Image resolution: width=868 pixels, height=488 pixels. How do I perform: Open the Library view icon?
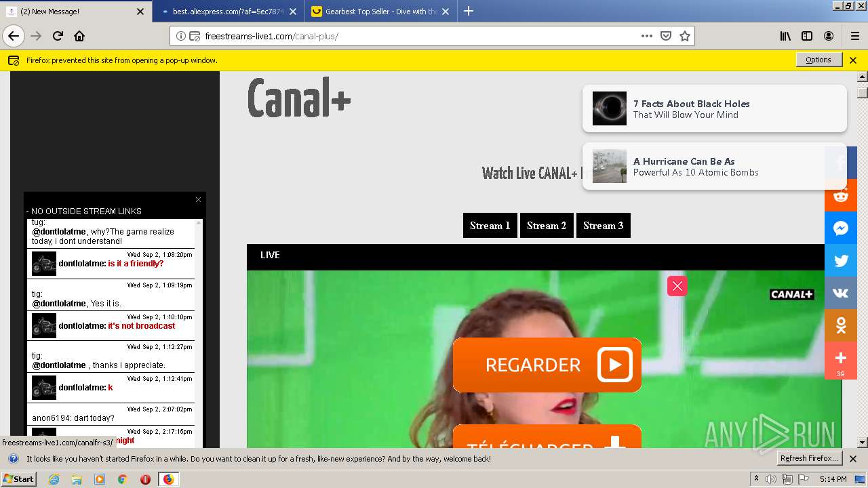tap(785, 36)
